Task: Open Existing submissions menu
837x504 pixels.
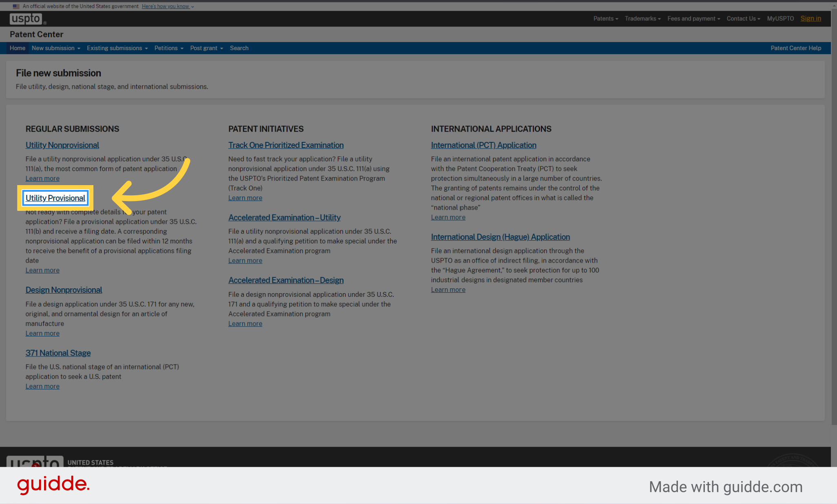Action: [117, 48]
